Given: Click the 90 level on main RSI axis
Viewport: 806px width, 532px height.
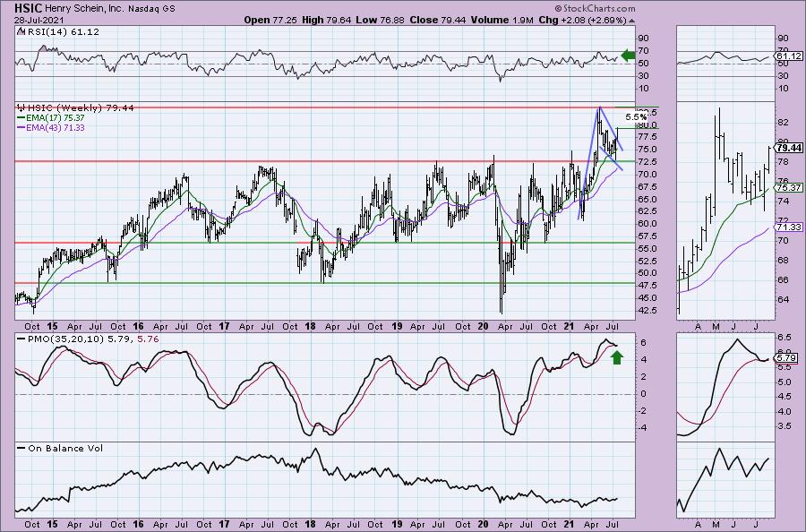Looking at the screenshot, I should click(644, 39).
